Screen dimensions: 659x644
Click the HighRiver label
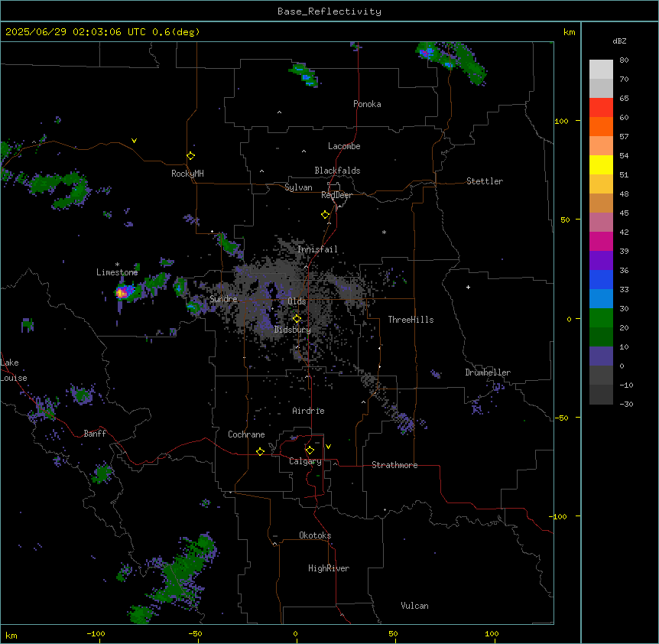329,568
